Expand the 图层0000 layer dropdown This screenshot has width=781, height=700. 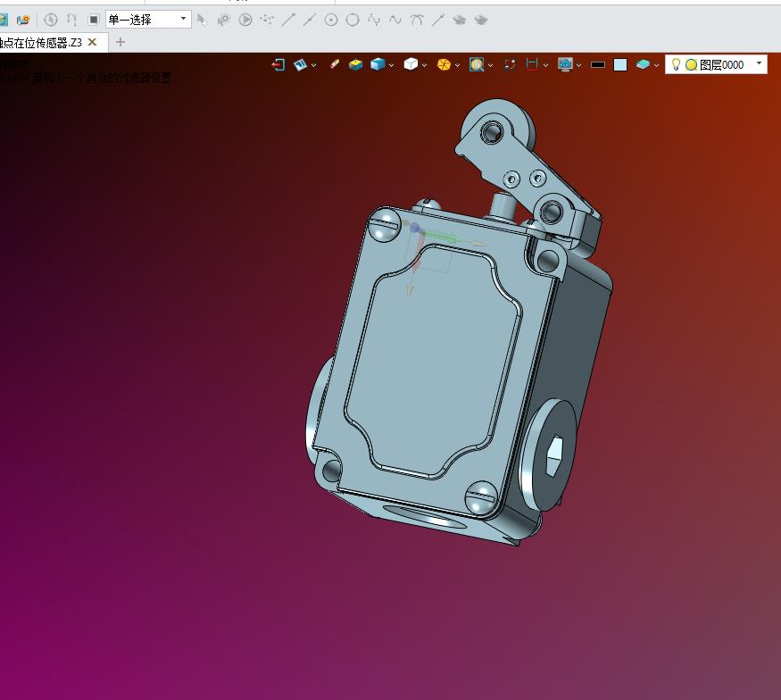[x=759, y=63]
